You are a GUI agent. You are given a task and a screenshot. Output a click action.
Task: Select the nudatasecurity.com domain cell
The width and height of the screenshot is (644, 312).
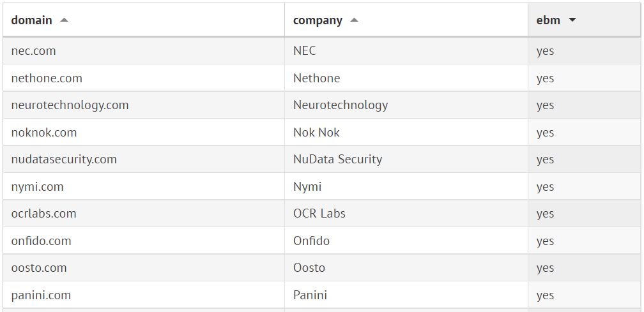64,160
